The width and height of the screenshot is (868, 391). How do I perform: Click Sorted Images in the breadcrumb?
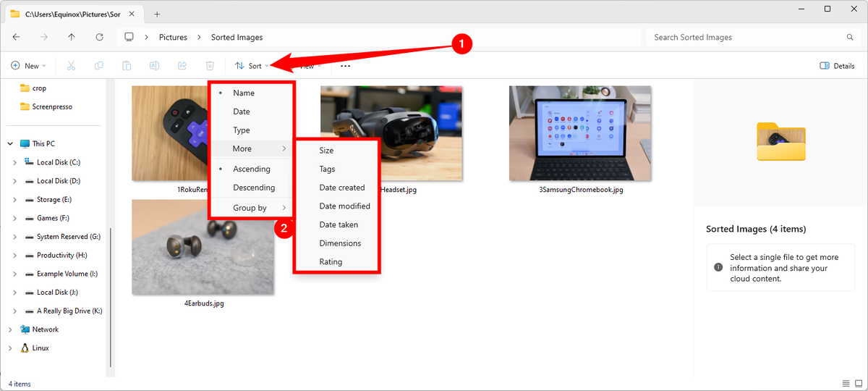pyautogui.click(x=237, y=37)
